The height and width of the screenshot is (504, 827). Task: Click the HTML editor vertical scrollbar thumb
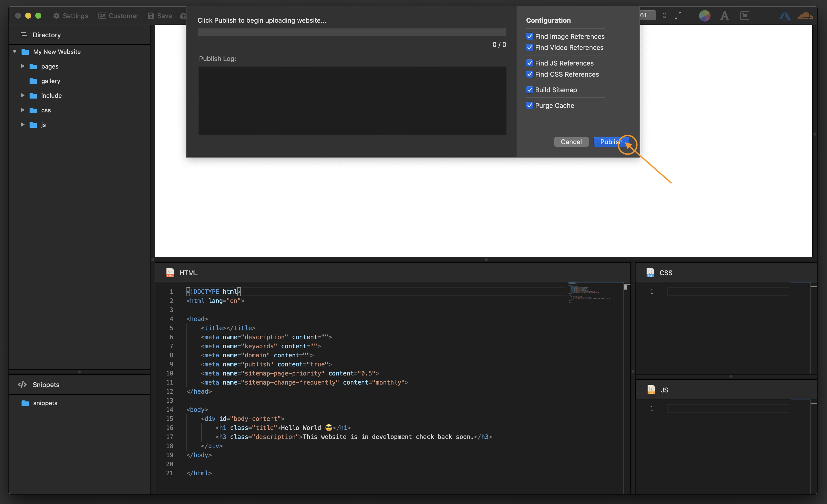(625, 287)
